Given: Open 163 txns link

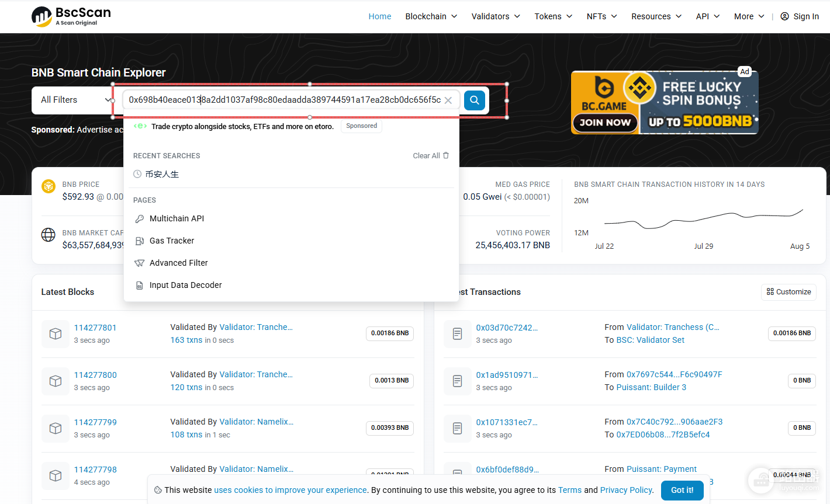Looking at the screenshot, I should 186,340.
